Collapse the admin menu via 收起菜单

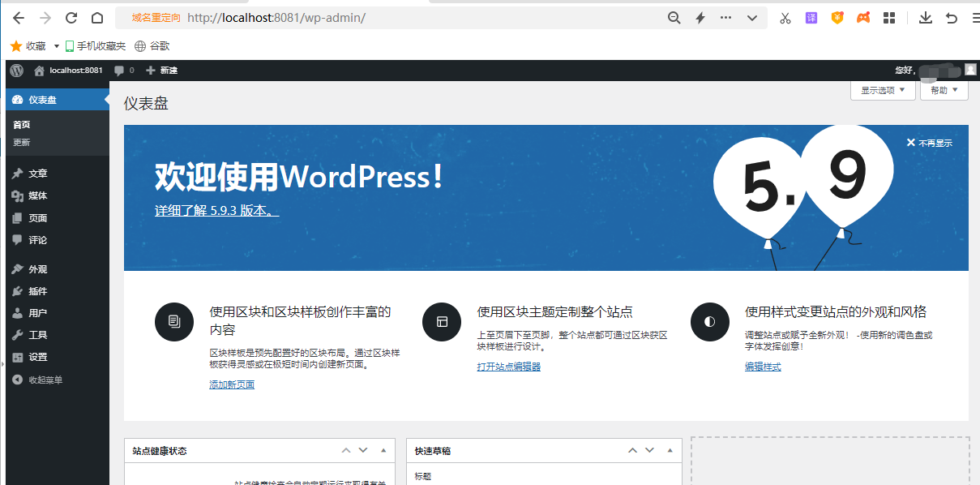[x=36, y=379]
